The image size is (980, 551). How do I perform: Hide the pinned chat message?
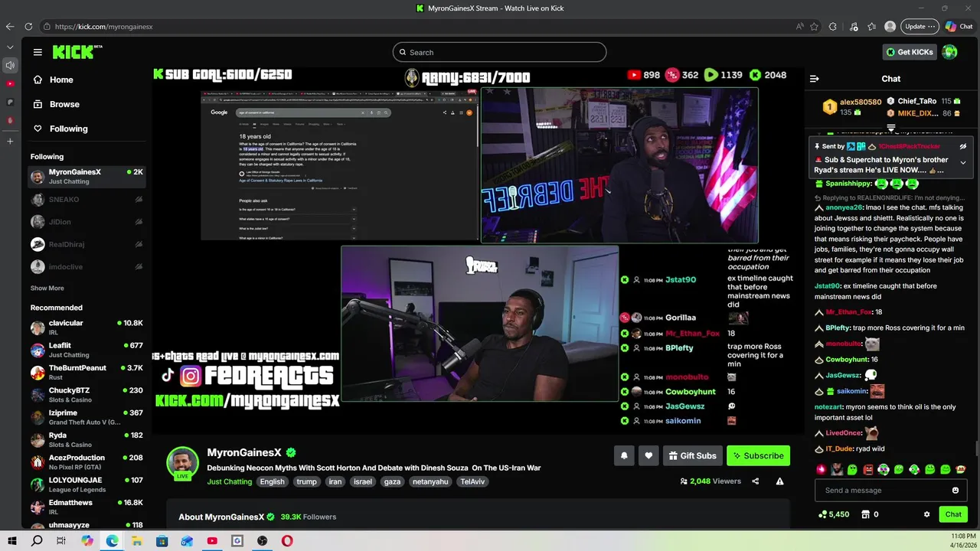[x=963, y=146]
